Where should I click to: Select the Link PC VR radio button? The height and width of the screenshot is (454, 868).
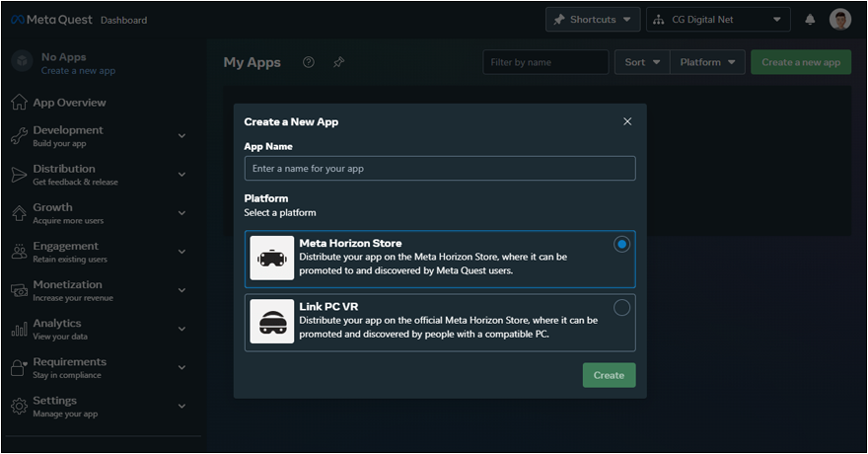tap(621, 307)
